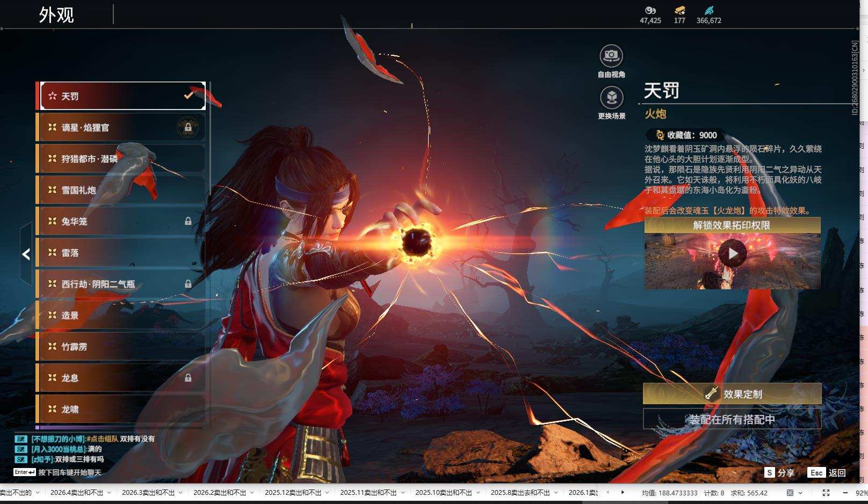
Task: Click the 效果定制 button
Action: pos(732,393)
